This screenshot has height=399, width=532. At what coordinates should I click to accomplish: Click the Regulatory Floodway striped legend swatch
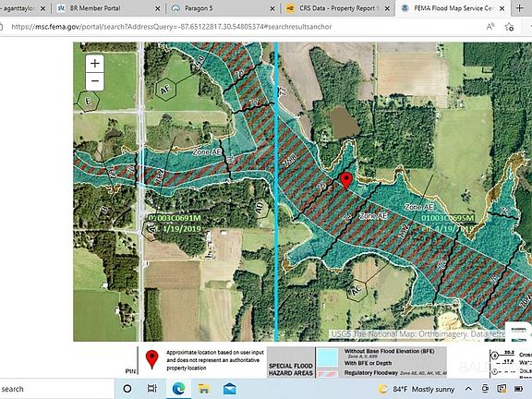327,373
